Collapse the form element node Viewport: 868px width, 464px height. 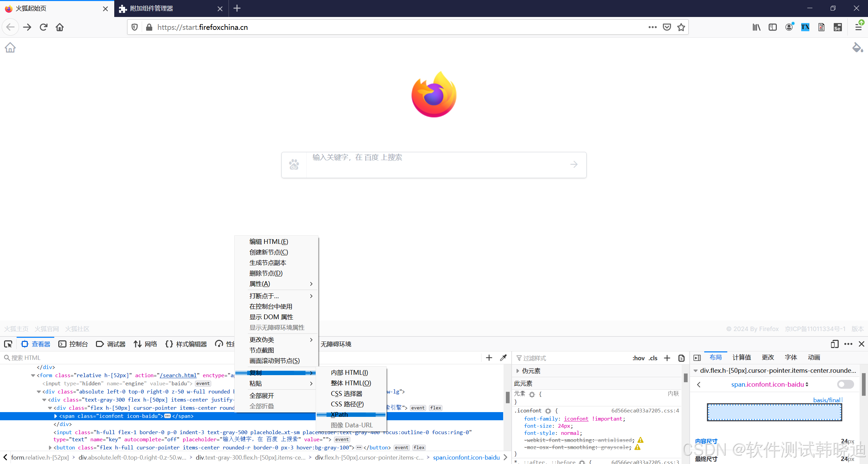33,375
